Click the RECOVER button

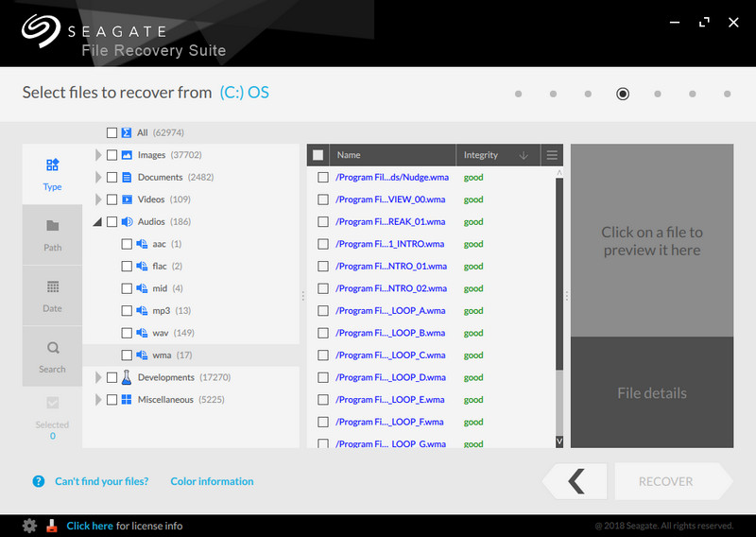(674, 481)
